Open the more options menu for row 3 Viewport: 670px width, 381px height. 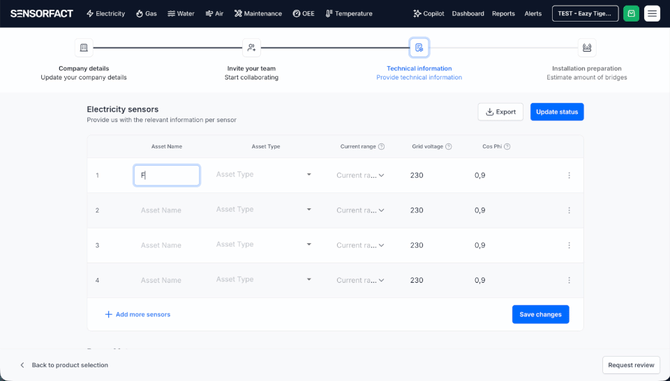pos(569,245)
